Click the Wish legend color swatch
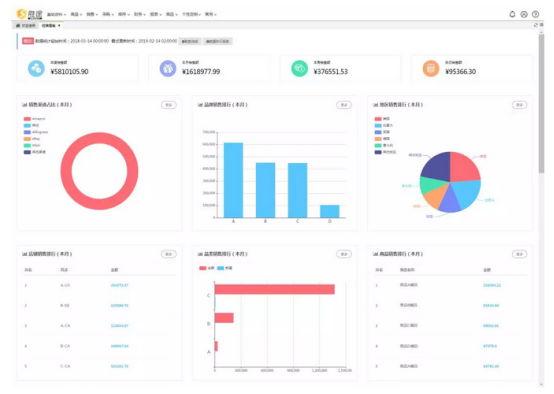This screenshot has width=554, height=394. (27, 146)
